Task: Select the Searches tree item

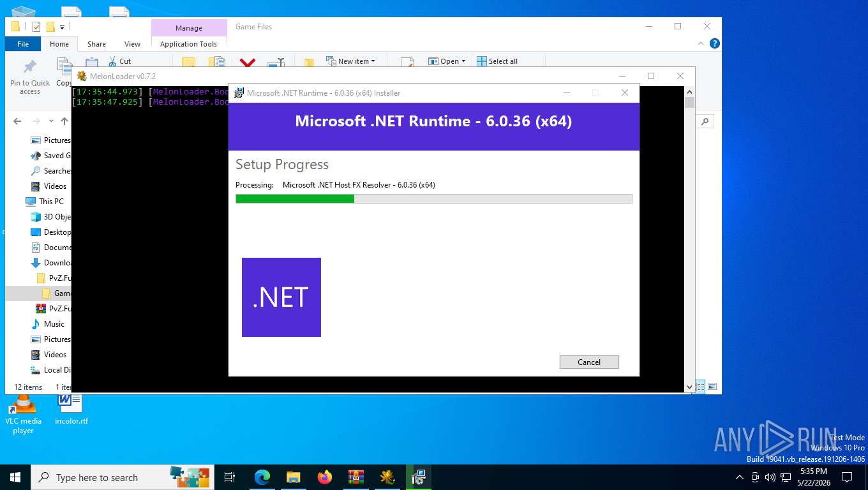Action: (x=50, y=170)
